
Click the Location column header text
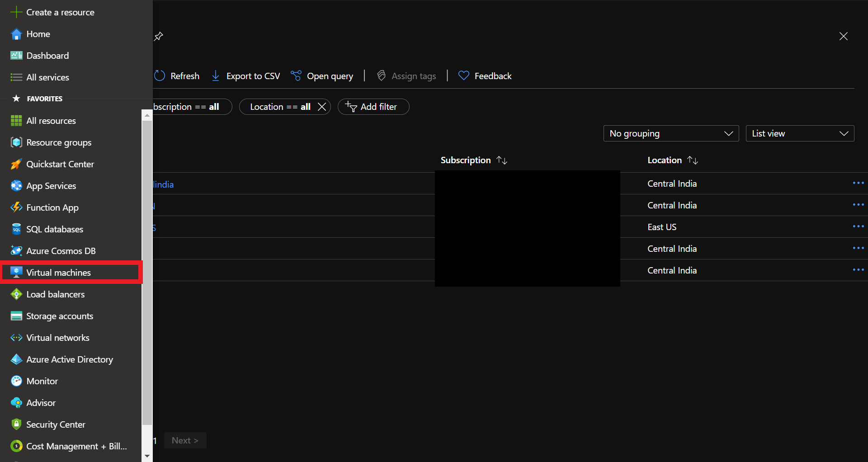coord(665,160)
